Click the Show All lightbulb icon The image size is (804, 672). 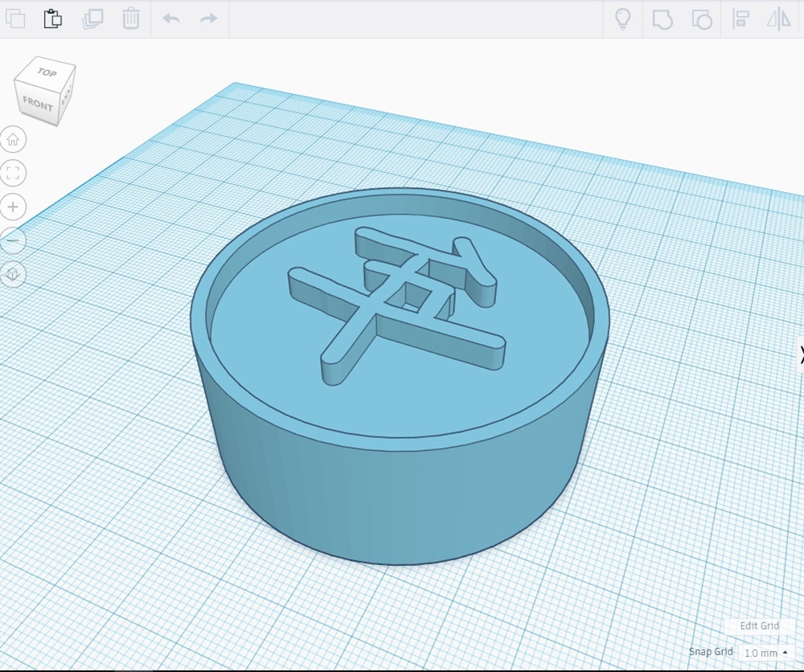tap(621, 19)
